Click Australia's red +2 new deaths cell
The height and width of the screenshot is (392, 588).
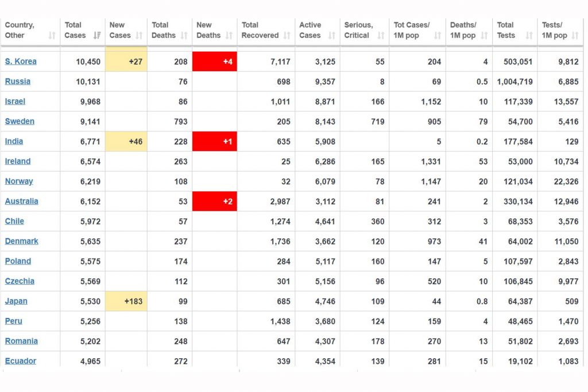point(215,201)
